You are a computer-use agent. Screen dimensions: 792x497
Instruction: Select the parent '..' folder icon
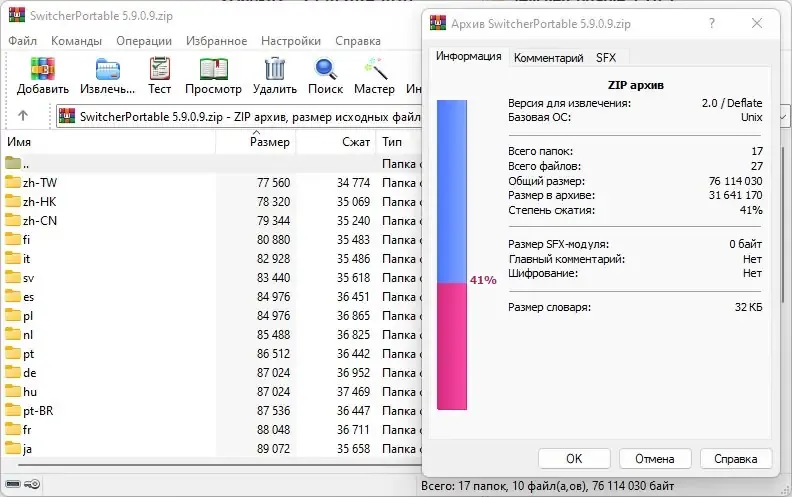[13, 163]
